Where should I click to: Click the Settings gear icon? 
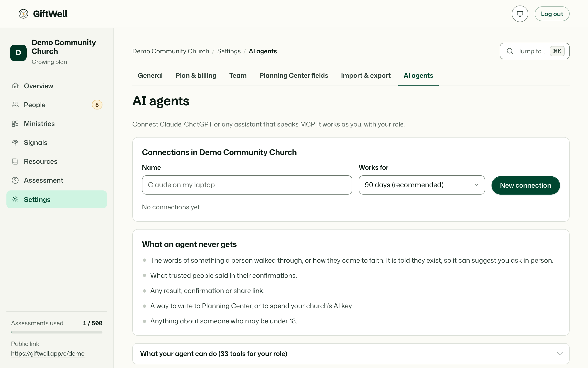15,199
